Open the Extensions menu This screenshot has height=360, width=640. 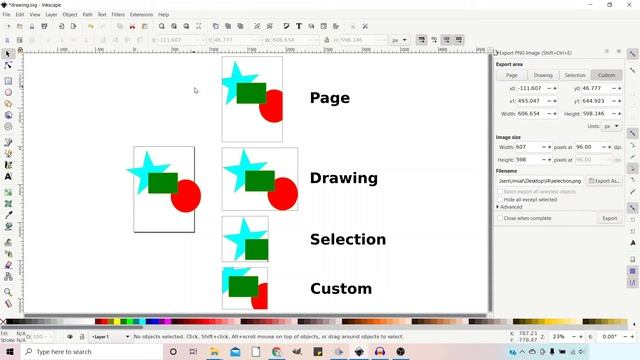coord(141,14)
